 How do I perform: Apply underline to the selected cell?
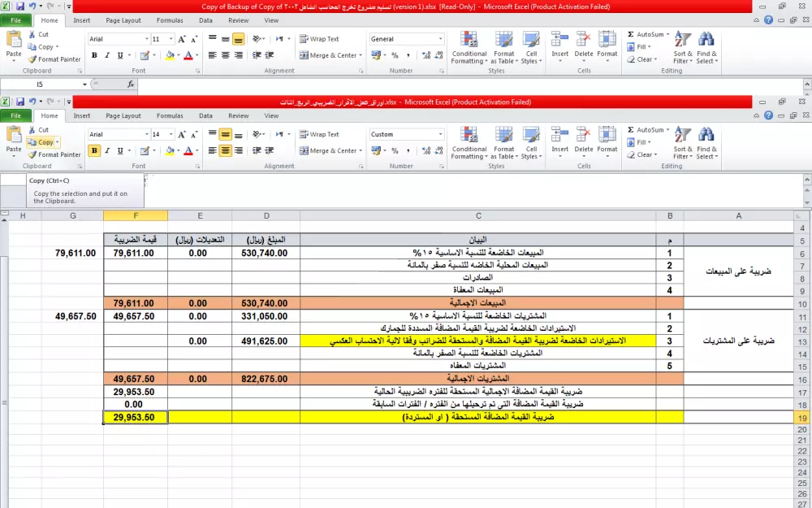tap(118, 150)
